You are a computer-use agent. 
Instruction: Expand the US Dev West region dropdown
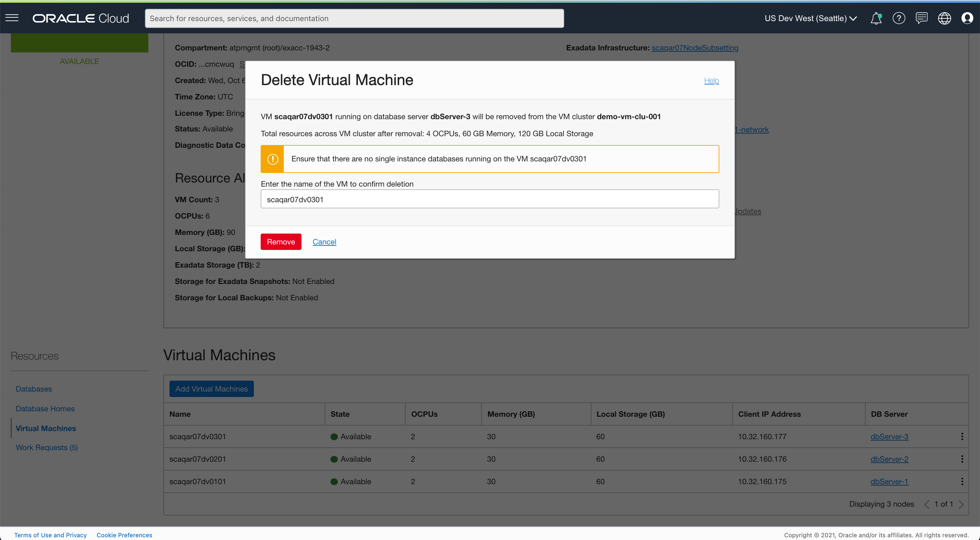click(x=810, y=18)
